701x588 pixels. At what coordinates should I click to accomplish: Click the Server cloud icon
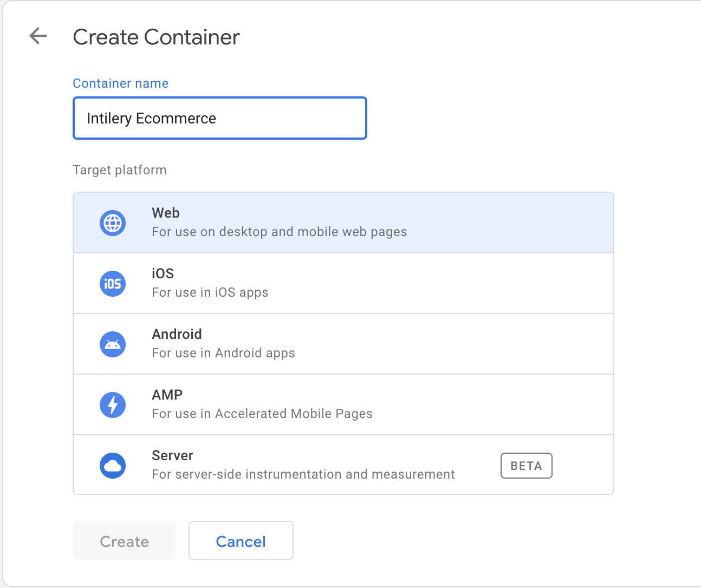point(113,466)
